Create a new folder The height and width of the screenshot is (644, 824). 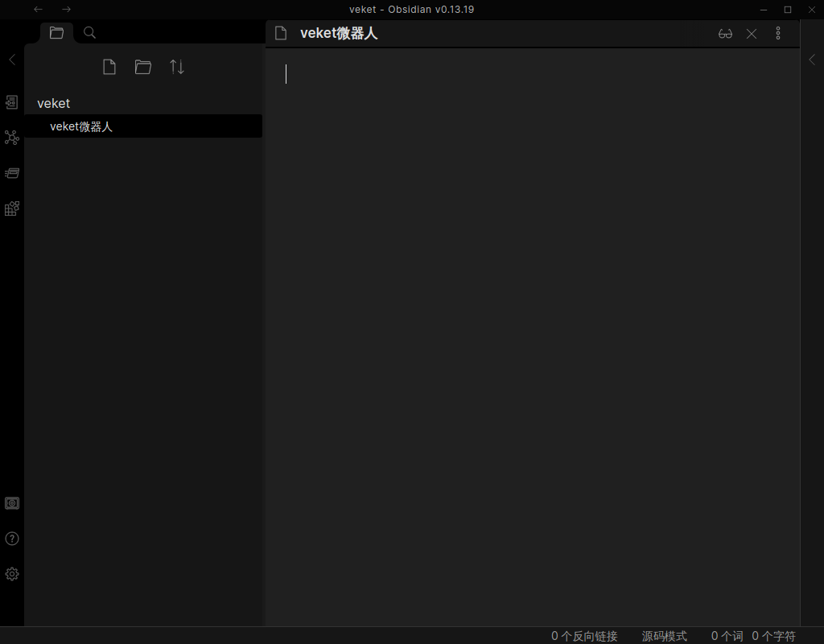tap(143, 67)
